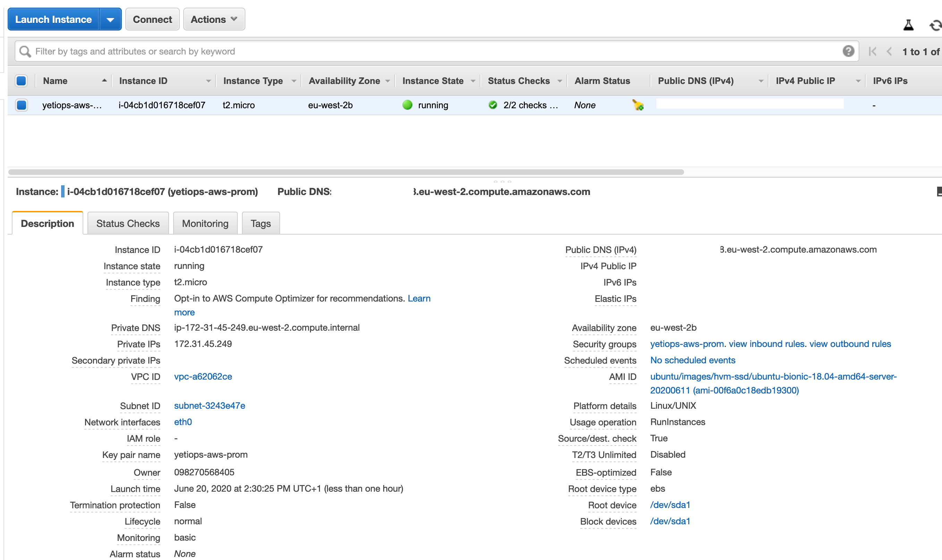Image resolution: width=942 pixels, height=560 pixels.
Task: Refresh the instance list
Action: click(x=936, y=25)
